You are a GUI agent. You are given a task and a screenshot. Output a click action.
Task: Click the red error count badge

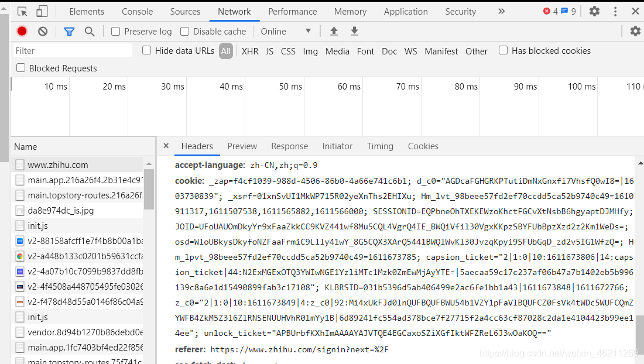(x=550, y=12)
